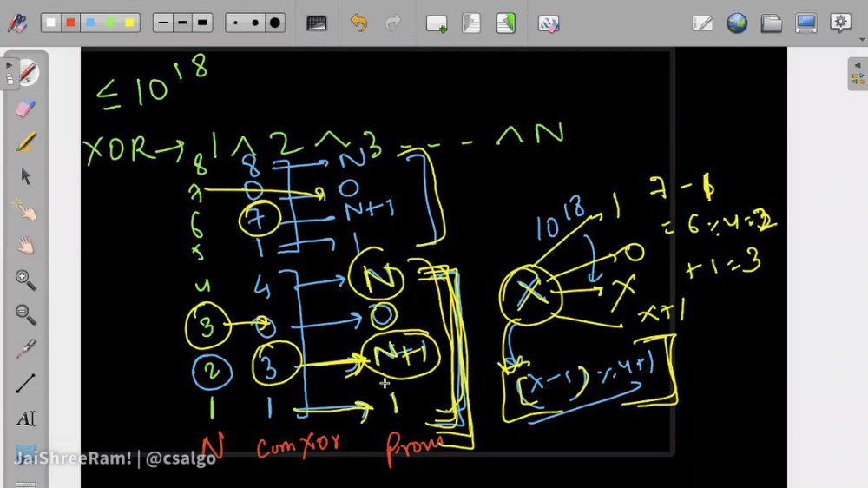The height and width of the screenshot is (488, 868).
Task: Select the arrow selection tool
Action: coord(25,176)
